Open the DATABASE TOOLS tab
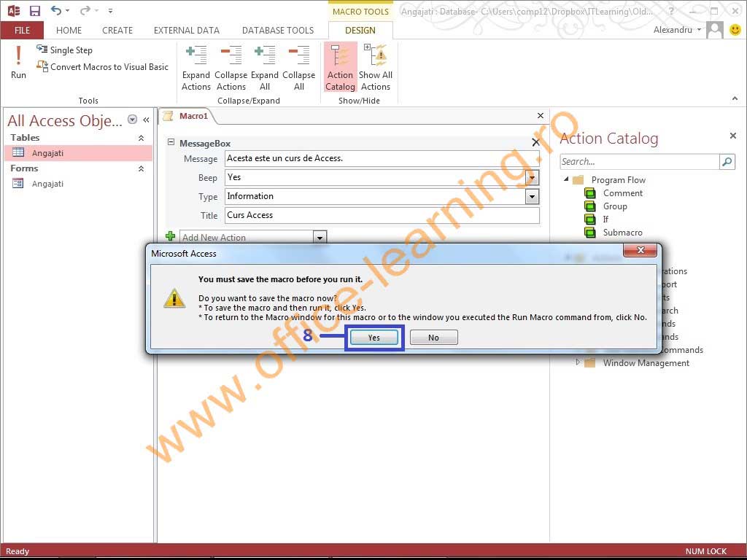Viewport: 747px width, 560px height. [278, 31]
